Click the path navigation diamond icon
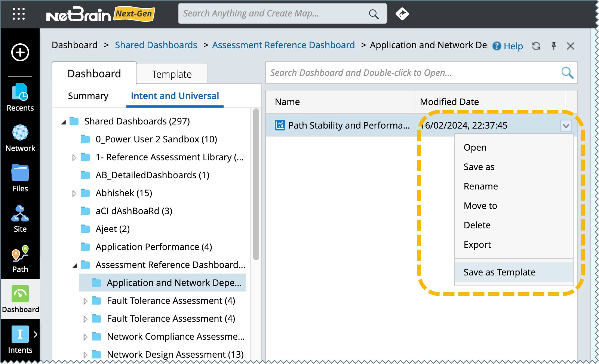The image size is (599, 364). [x=402, y=14]
